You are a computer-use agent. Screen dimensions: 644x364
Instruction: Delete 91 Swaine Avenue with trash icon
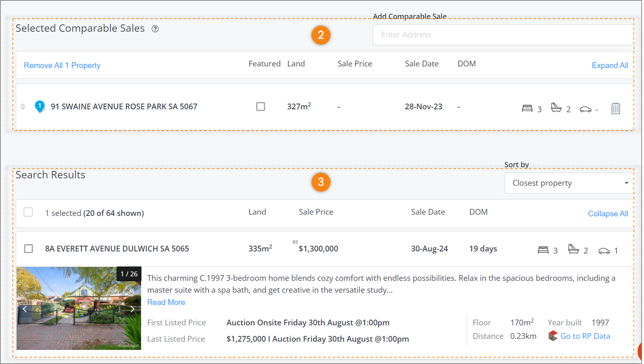616,108
